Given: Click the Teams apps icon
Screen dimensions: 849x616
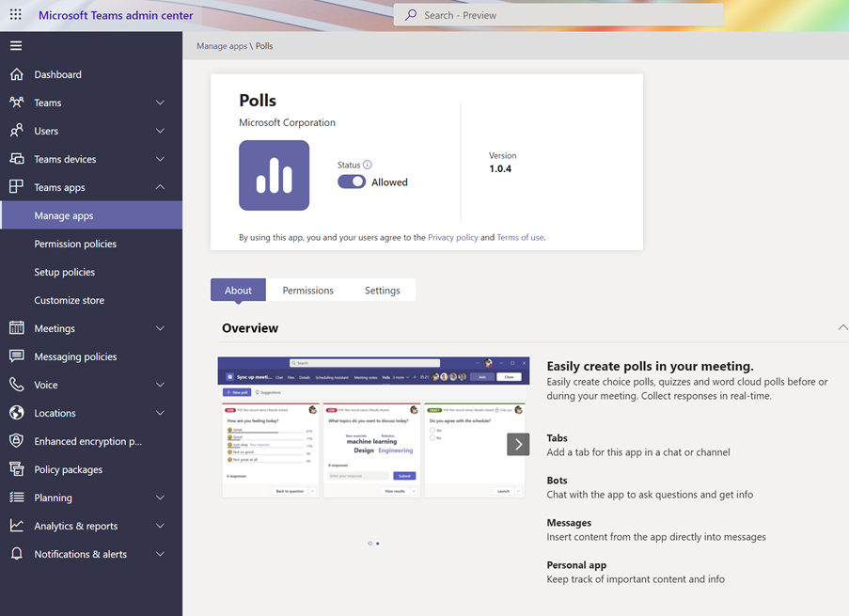Looking at the screenshot, I should [x=17, y=187].
